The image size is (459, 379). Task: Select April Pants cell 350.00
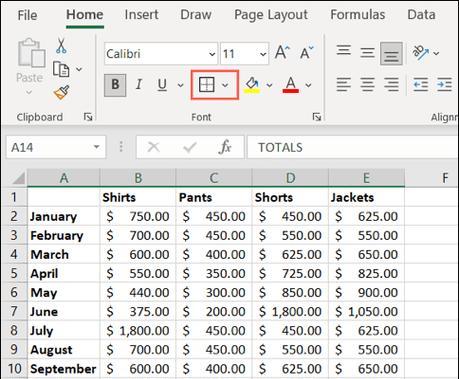[214, 274]
